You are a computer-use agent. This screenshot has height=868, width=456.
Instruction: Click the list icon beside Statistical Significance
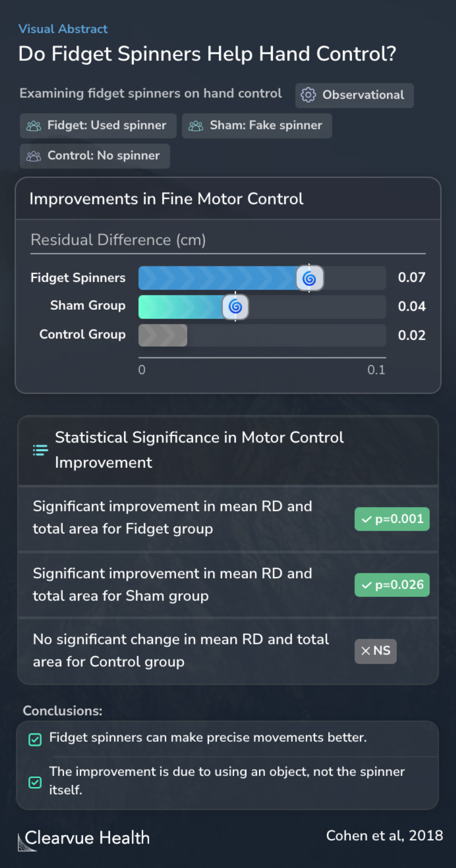(x=41, y=450)
